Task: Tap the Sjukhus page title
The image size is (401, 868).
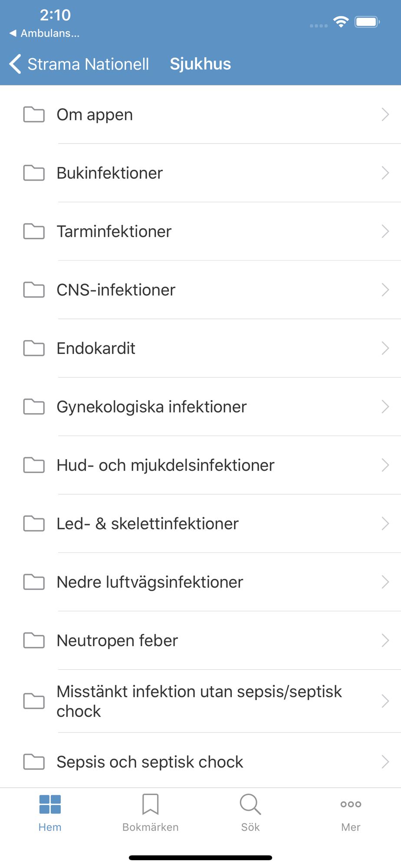Action: pyautogui.click(x=200, y=64)
